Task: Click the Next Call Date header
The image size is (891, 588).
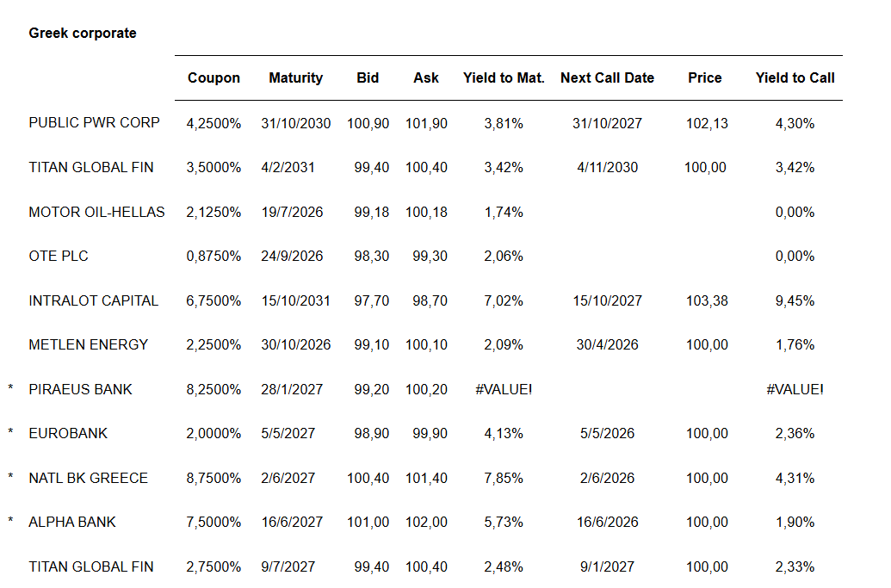Action: tap(607, 77)
